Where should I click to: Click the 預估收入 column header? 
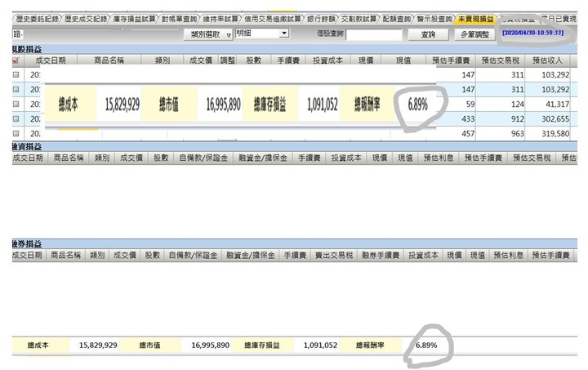[547, 60]
